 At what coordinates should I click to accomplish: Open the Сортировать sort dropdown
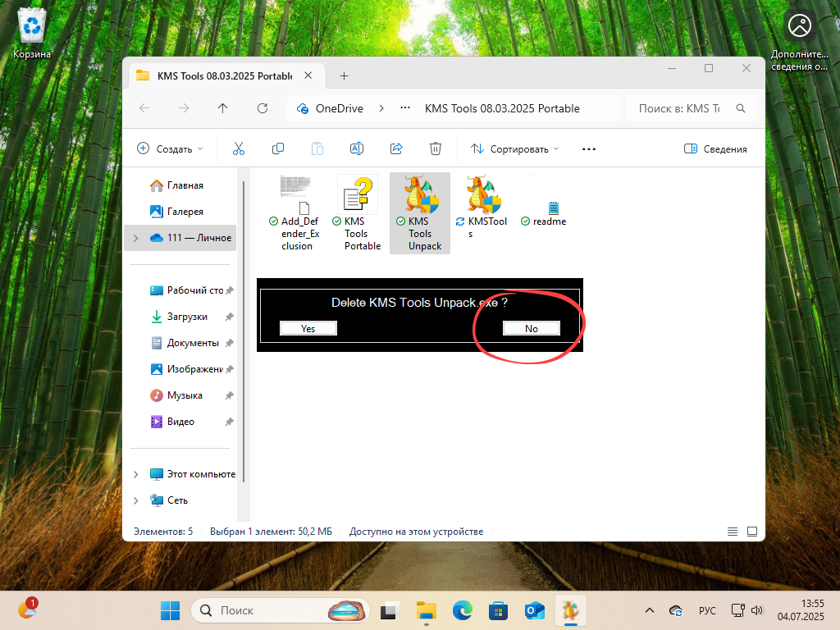[514, 148]
